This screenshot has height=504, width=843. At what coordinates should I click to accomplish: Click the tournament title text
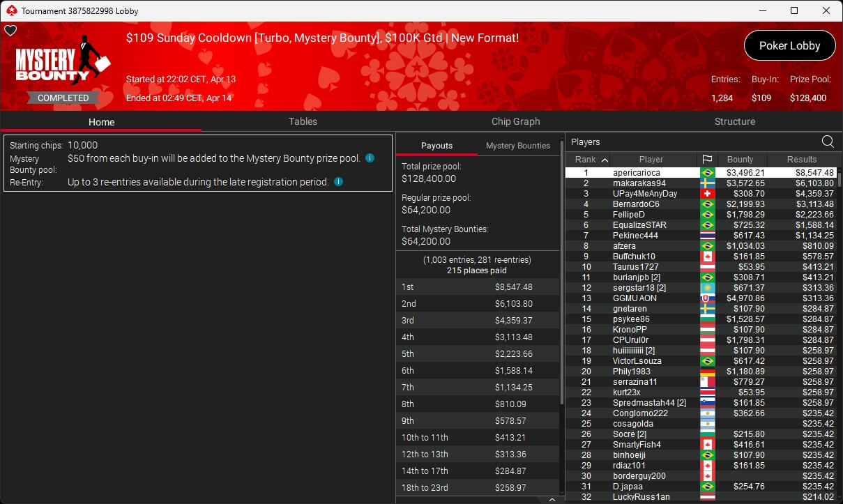[322, 38]
